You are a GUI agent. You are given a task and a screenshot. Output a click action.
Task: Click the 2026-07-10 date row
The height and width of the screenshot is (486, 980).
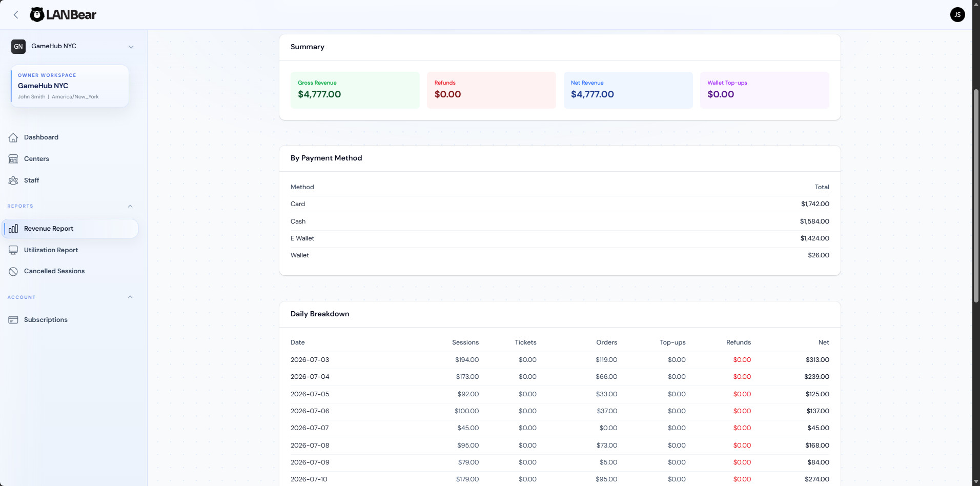coord(560,479)
